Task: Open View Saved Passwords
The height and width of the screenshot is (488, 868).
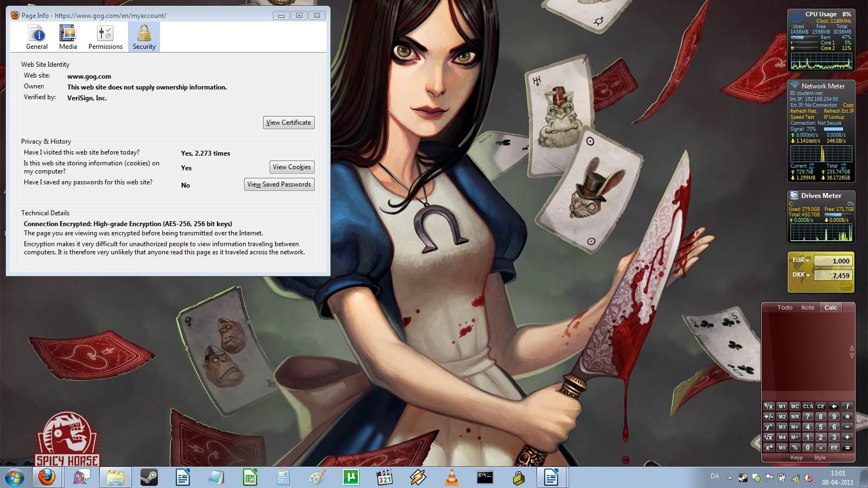Action: [279, 184]
